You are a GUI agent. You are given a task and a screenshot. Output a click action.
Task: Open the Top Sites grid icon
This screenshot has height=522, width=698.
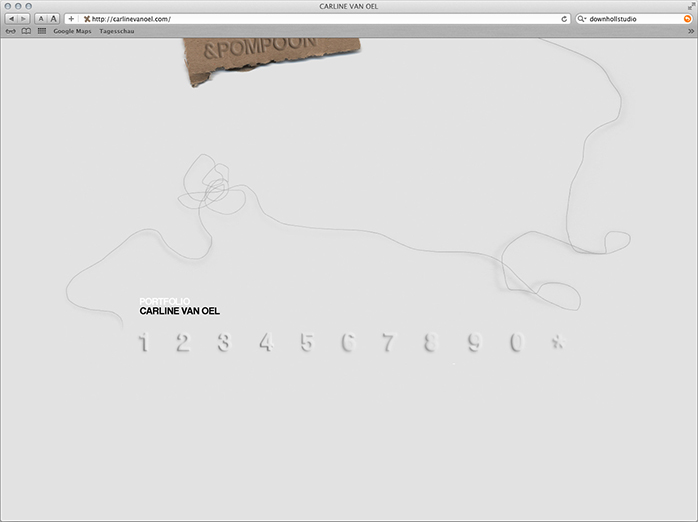(42, 31)
